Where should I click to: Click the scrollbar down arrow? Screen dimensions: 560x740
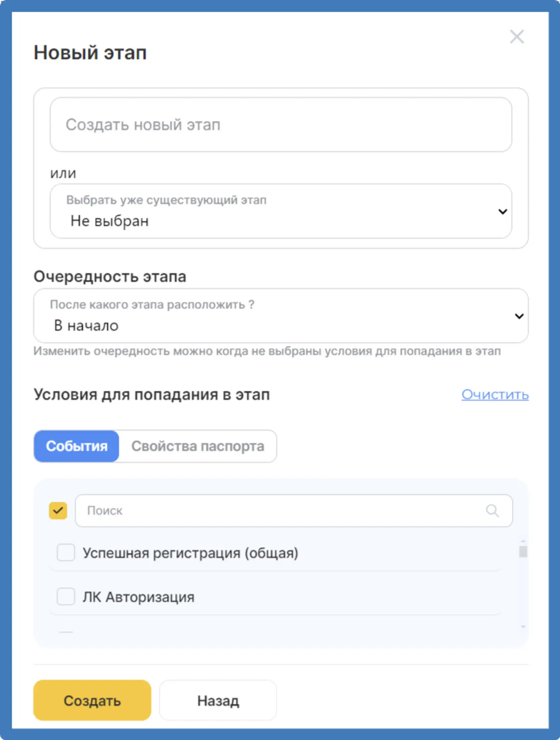pos(523,627)
